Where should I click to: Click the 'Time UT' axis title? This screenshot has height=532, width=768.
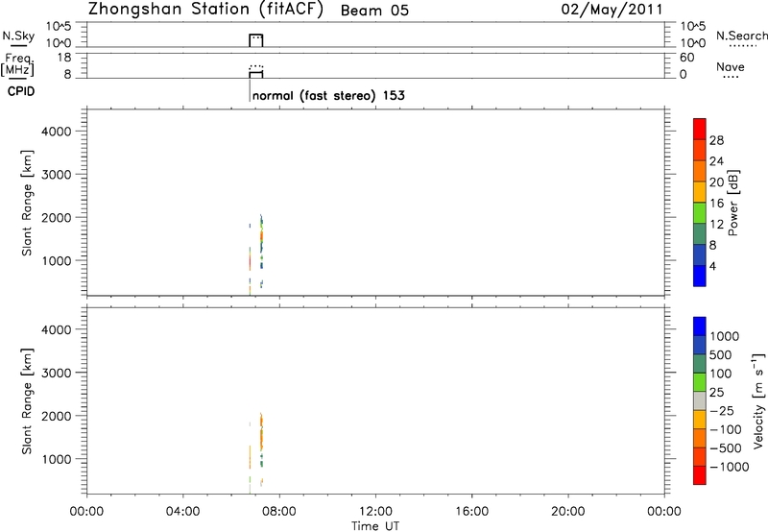(x=375, y=526)
